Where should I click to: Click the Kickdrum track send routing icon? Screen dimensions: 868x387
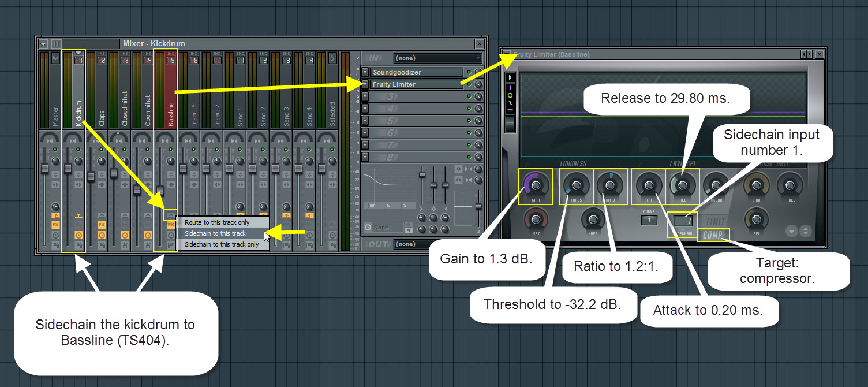[78, 214]
